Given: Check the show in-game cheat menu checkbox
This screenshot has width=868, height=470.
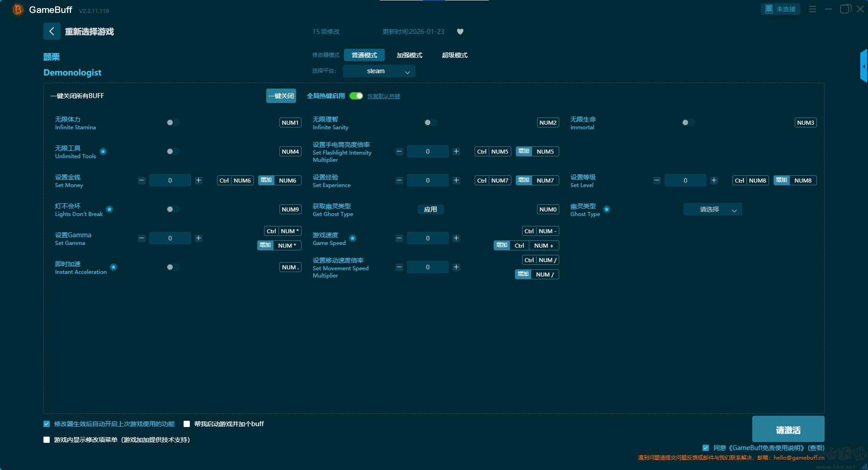Looking at the screenshot, I should coord(47,440).
